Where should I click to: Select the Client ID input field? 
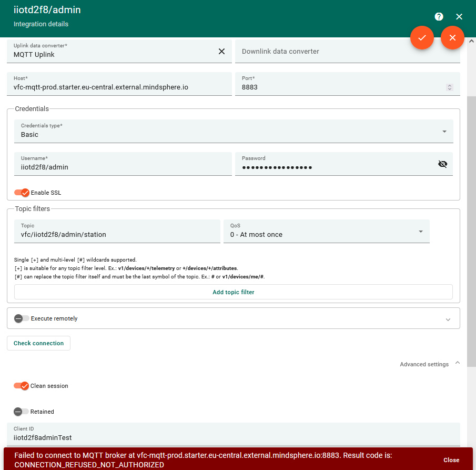[x=233, y=437]
